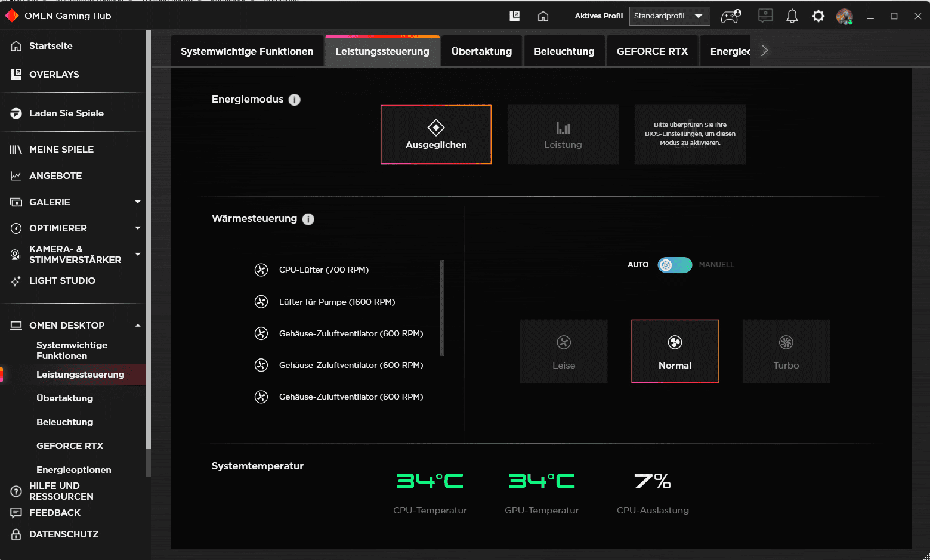This screenshot has width=930, height=560.
Task: Open Beleuchtung in the sidebar
Action: [65, 422]
